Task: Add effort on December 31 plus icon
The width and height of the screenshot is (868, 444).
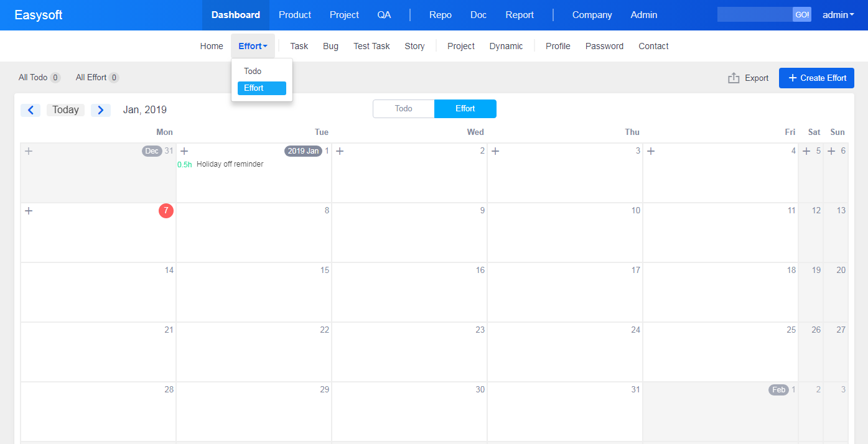Action: tap(29, 151)
